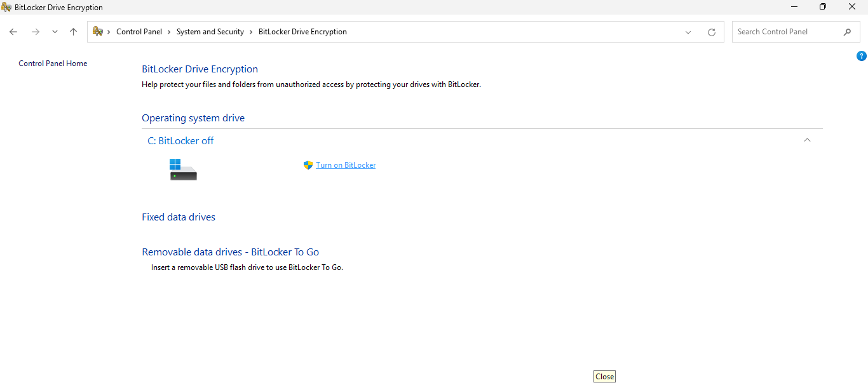
Task: Go to Control Panel Home
Action: (53, 64)
